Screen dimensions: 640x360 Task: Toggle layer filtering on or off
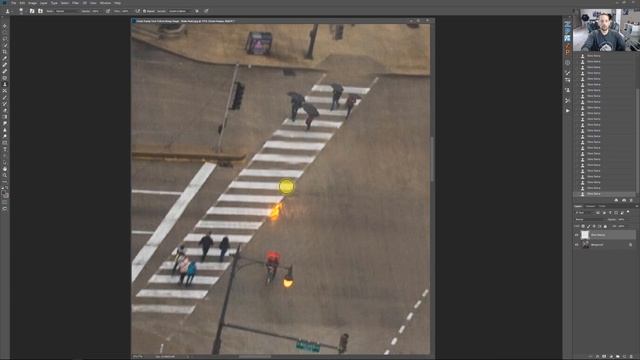point(628,211)
